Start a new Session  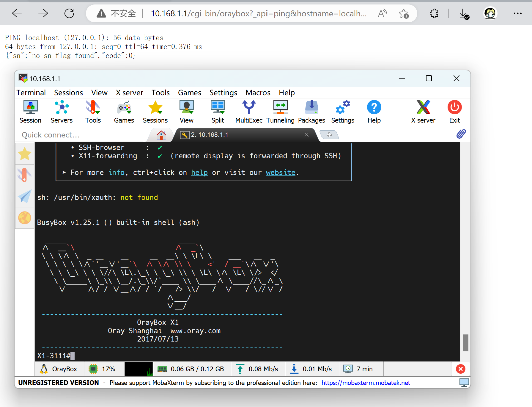(30, 112)
